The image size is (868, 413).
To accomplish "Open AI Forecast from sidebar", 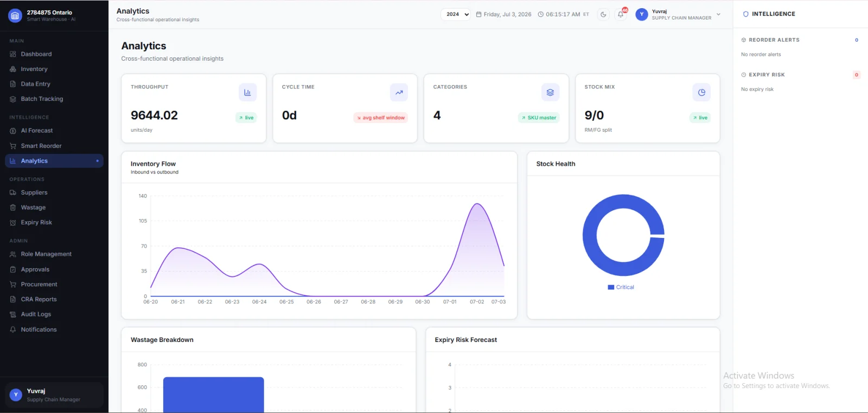I will click(x=54, y=131).
